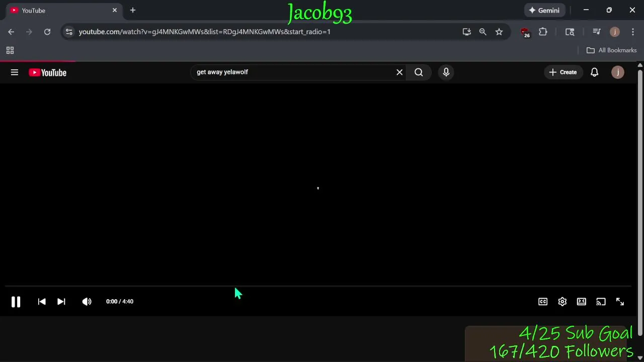Toggle closed captions on the player
Image resolution: width=644 pixels, height=362 pixels.
pos(543,302)
